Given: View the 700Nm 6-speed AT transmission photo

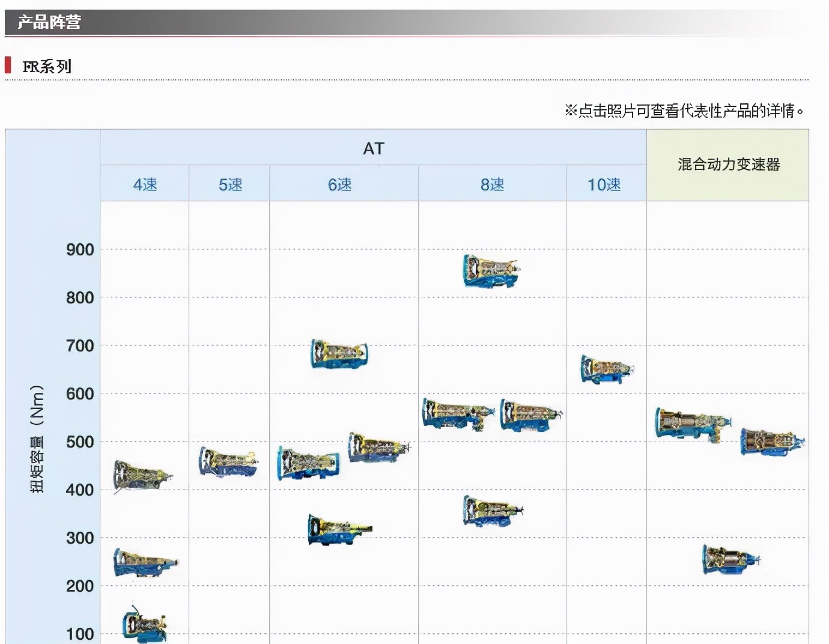Looking at the screenshot, I should tap(338, 354).
